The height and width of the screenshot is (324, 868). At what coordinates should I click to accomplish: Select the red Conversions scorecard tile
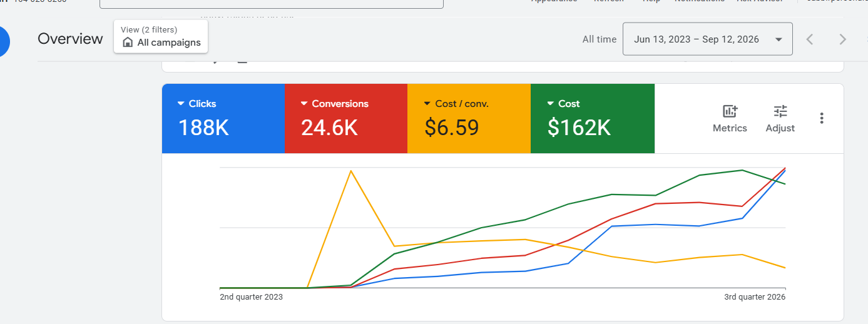(x=346, y=118)
